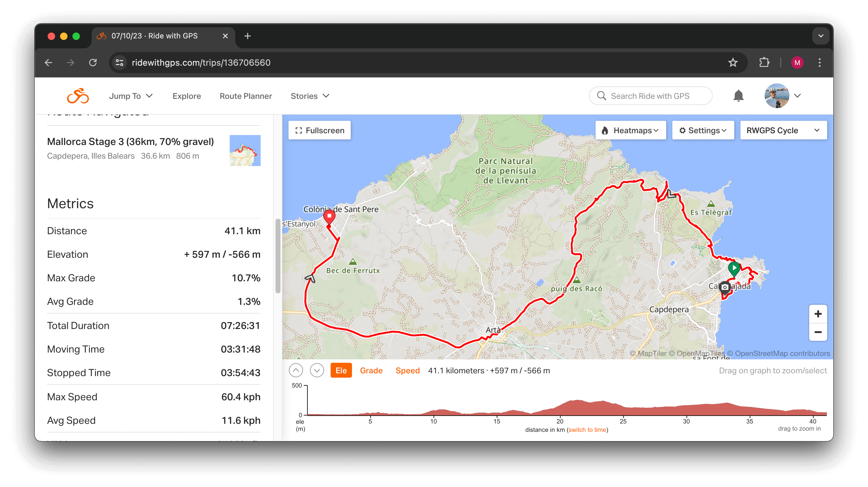Click the green start marker on map
This screenshot has height=487, width=868.
(734, 269)
